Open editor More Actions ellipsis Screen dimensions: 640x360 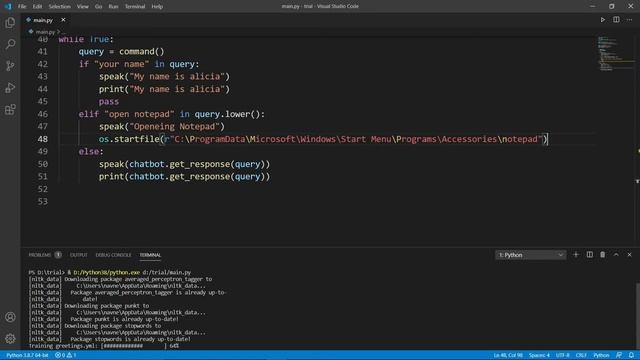point(629,20)
